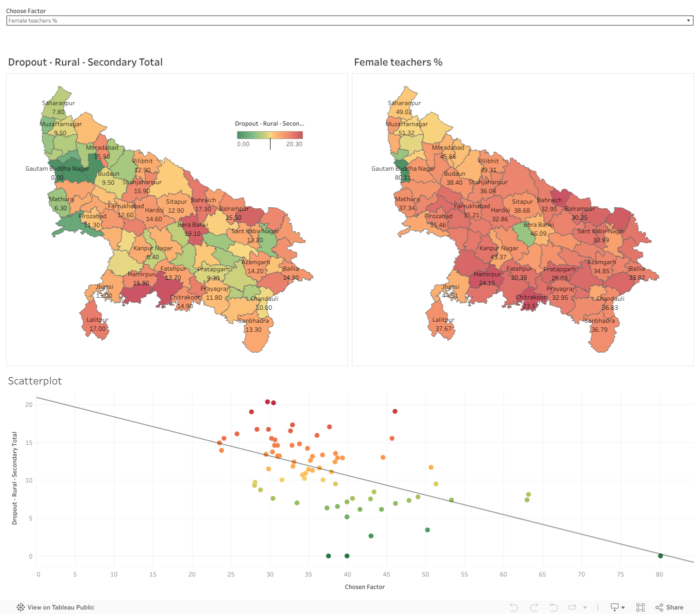Viewport: 700px width, 614px height.
Task: Enter full screen with the Fullscreen icon
Action: pos(640,607)
